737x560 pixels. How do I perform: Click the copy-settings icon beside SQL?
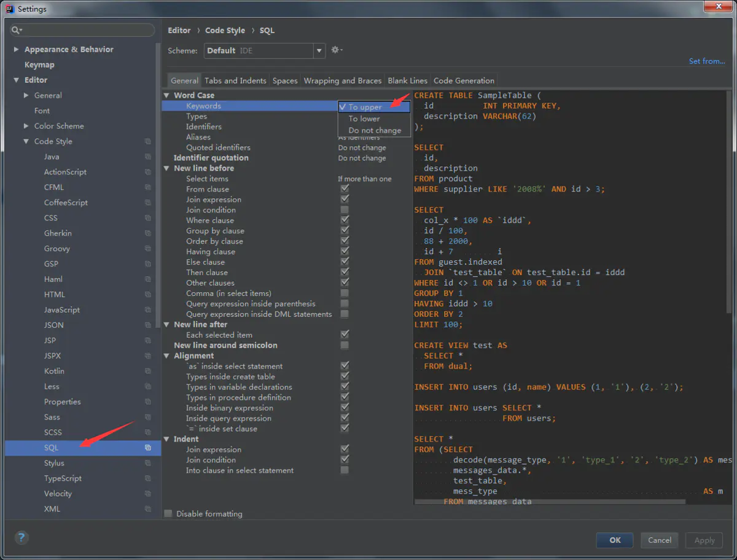point(147,448)
